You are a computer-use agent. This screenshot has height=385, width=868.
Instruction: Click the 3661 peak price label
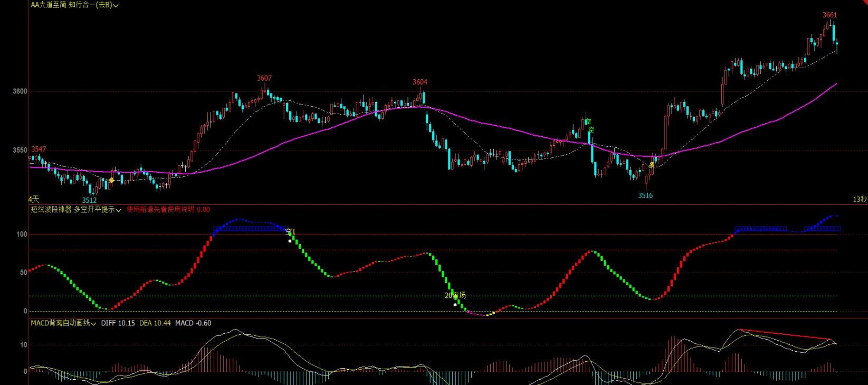tap(830, 15)
